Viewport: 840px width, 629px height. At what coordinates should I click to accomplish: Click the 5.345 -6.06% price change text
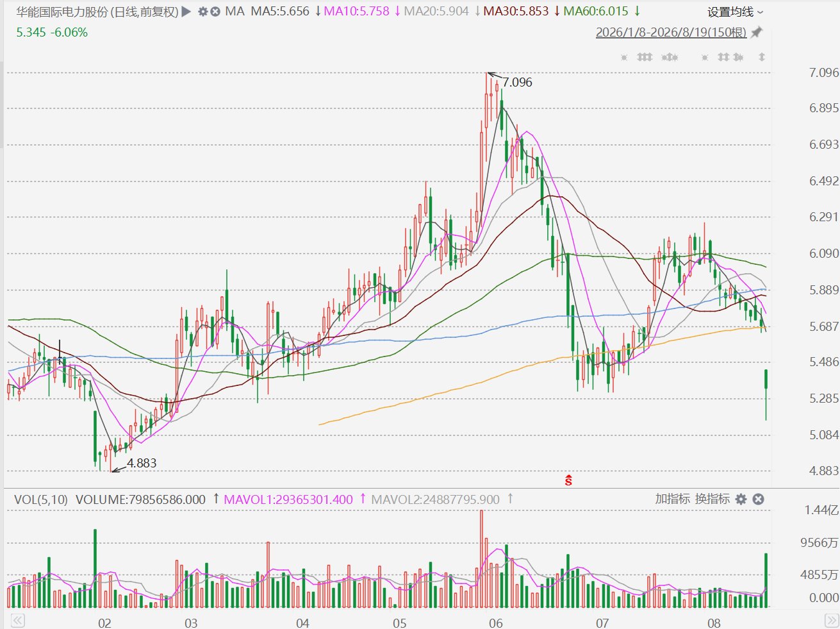53,32
